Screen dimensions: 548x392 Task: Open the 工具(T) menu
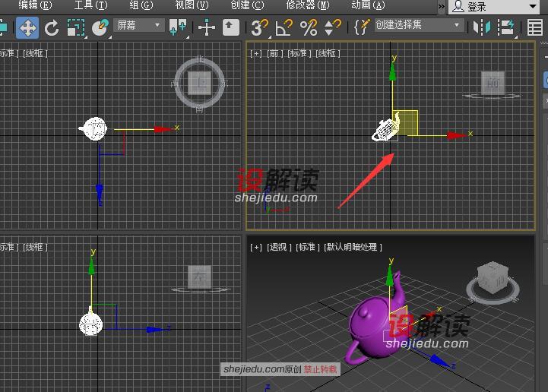[x=91, y=5]
